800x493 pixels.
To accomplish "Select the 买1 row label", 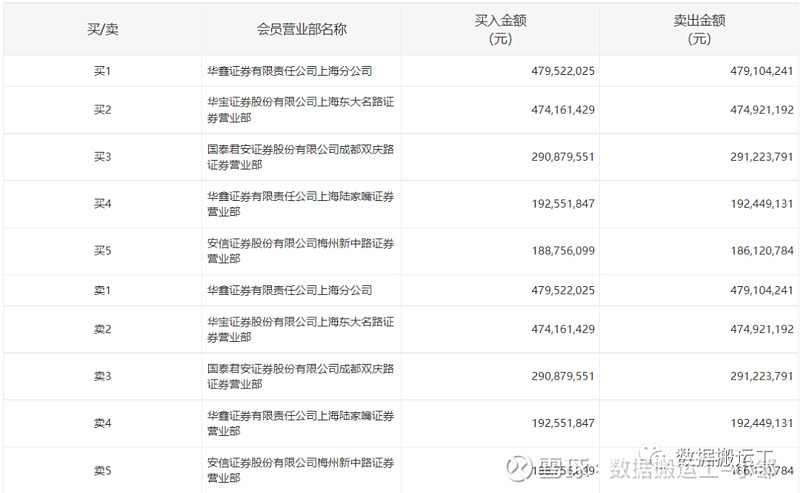I will [x=103, y=71].
